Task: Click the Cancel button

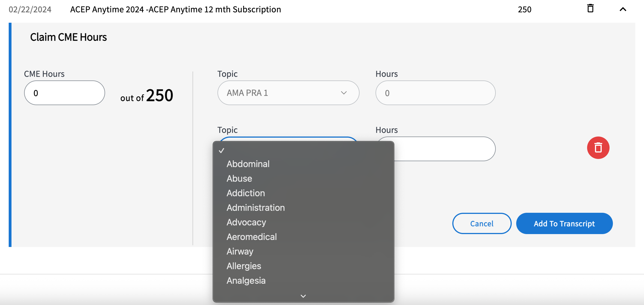Action: pyautogui.click(x=482, y=223)
